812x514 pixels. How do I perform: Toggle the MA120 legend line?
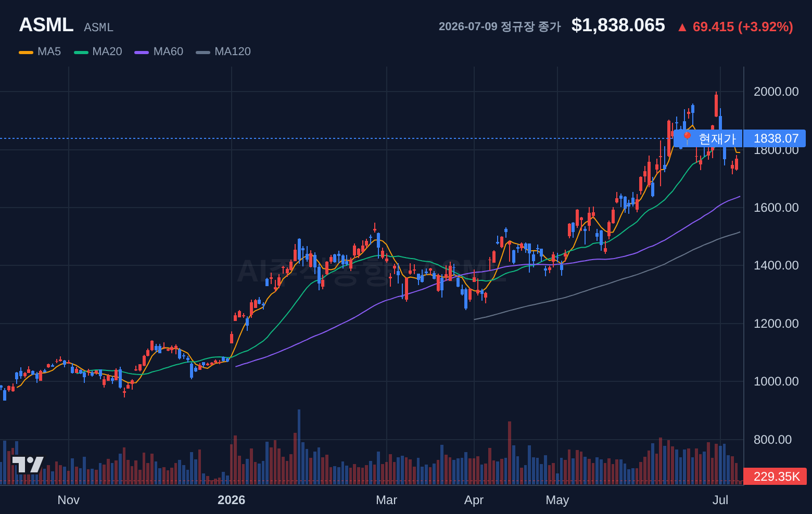[223, 52]
